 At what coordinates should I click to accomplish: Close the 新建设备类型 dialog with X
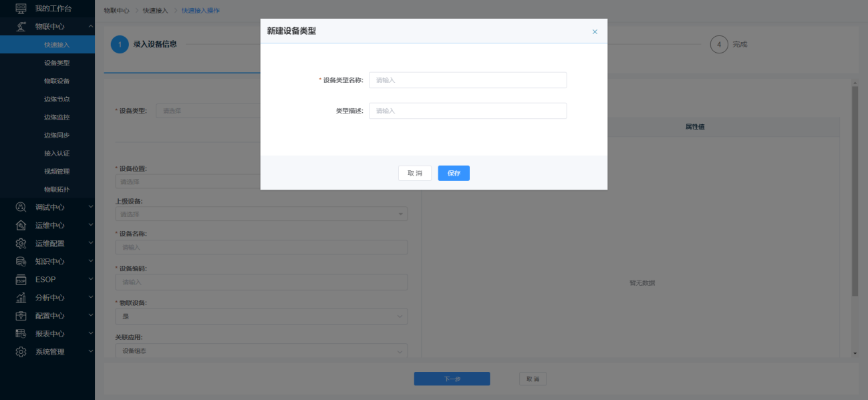click(x=595, y=31)
